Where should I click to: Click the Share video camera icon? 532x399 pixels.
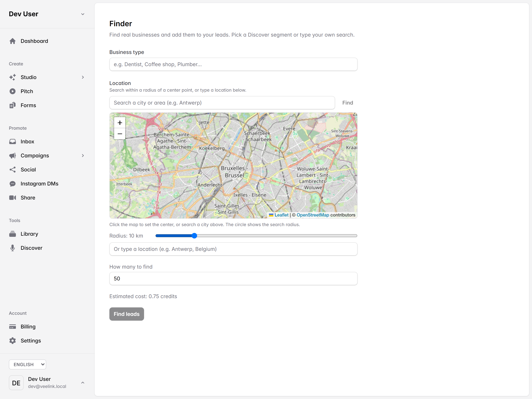[13, 198]
